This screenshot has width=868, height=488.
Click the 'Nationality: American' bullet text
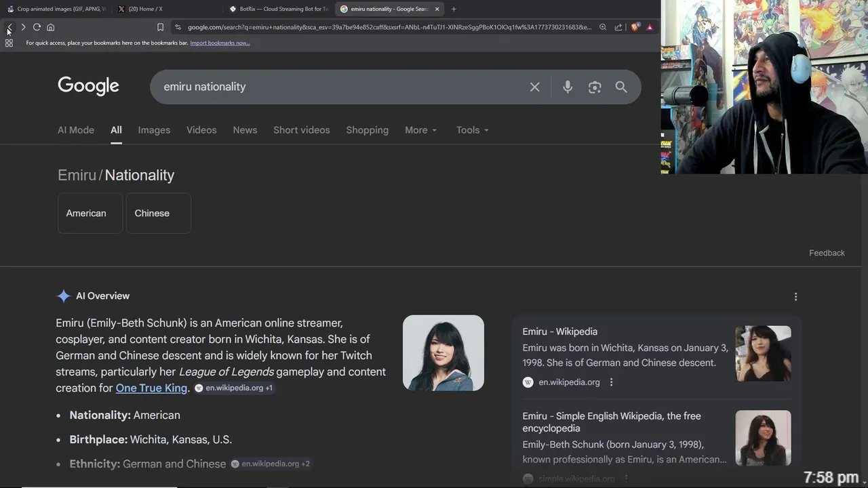tap(125, 415)
